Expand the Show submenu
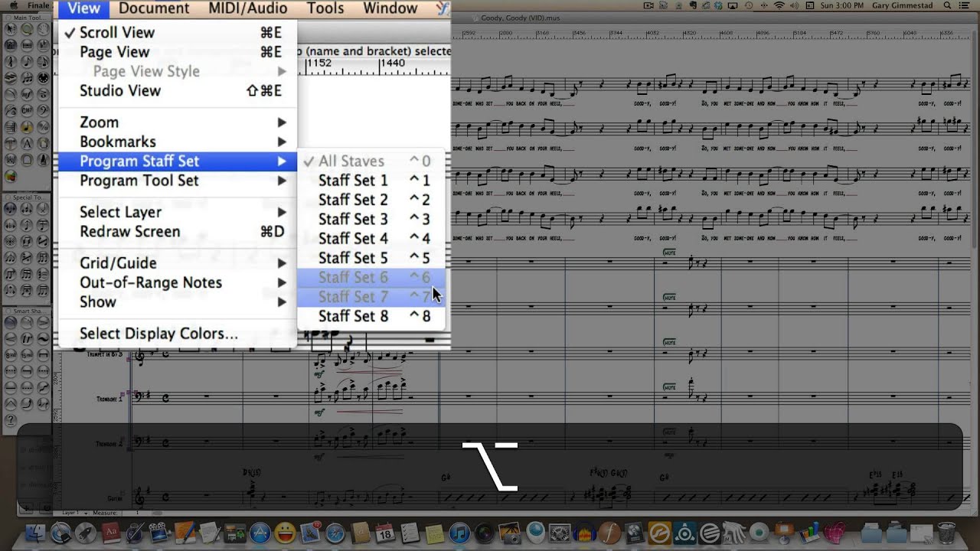This screenshot has height=551, width=980. pos(177,302)
